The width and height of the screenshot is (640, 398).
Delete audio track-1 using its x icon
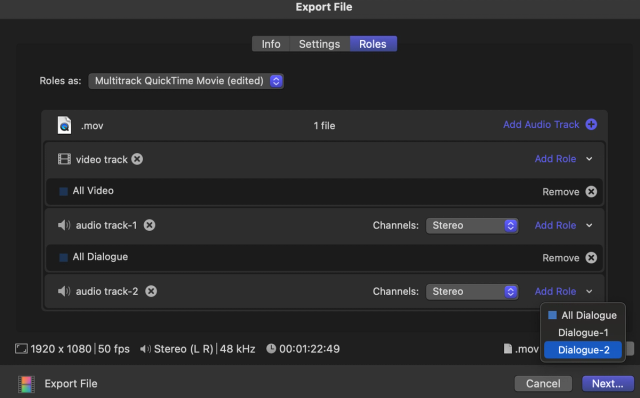[149, 225]
